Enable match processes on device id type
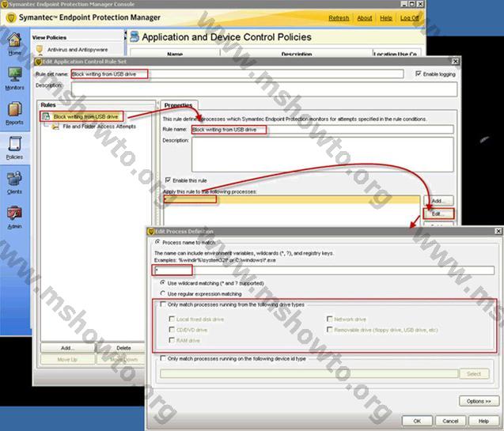This screenshot has height=431, width=504. [163, 357]
